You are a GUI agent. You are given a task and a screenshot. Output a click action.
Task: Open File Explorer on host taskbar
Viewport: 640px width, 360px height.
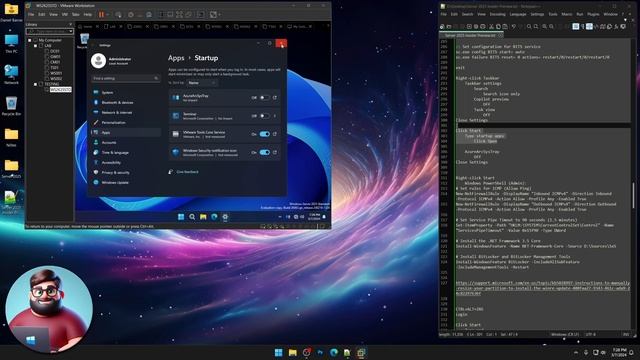tap(292, 353)
